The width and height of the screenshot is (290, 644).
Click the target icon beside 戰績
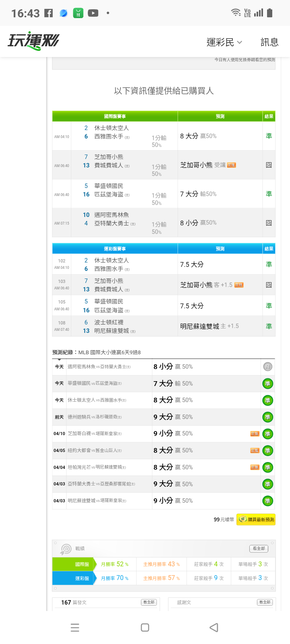tap(65, 549)
